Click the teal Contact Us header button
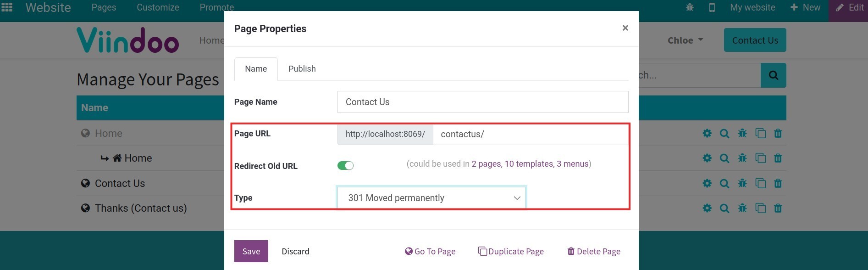The height and width of the screenshot is (270, 868). [755, 40]
